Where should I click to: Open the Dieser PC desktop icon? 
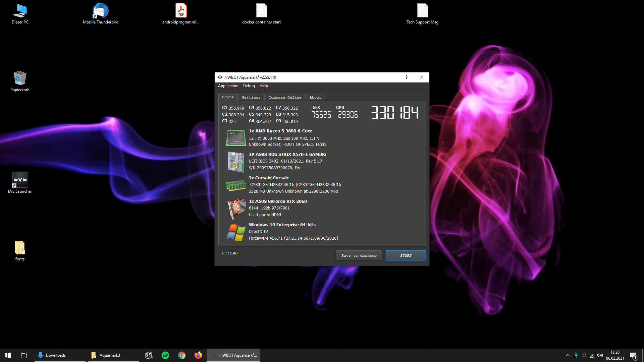click(20, 14)
